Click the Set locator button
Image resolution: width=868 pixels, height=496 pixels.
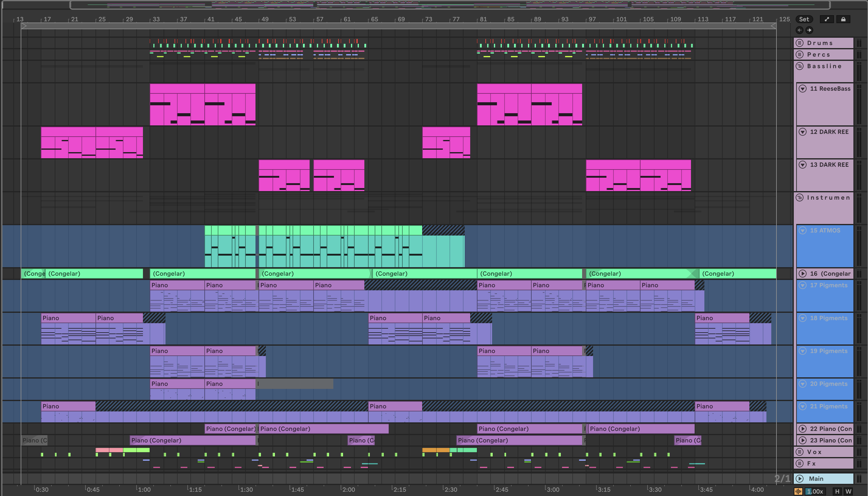pyautogui.click(x=804, y=19)
